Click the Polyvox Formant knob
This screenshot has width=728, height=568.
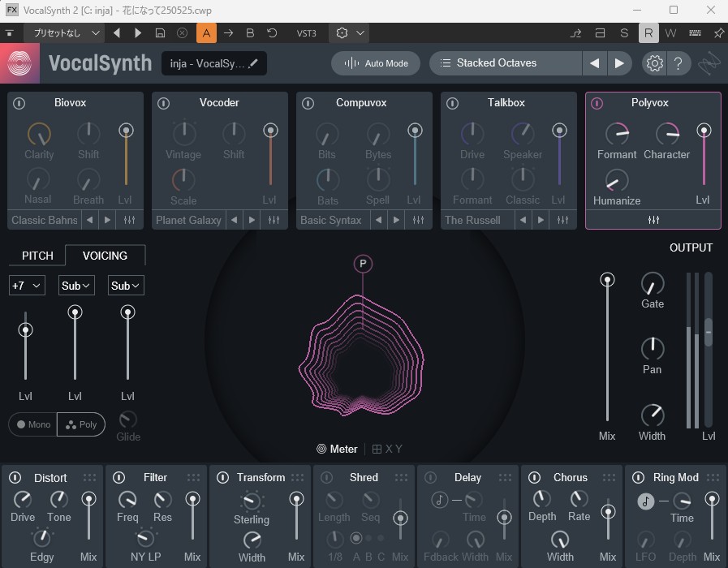[x=617, y=135]
